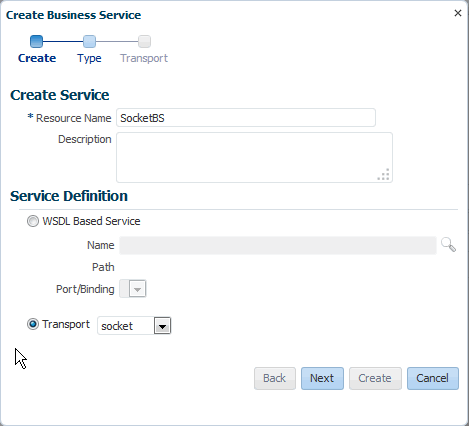Click the Transport step train node
The height and width of the screenshot is (426, 469).
pos(144,42)
